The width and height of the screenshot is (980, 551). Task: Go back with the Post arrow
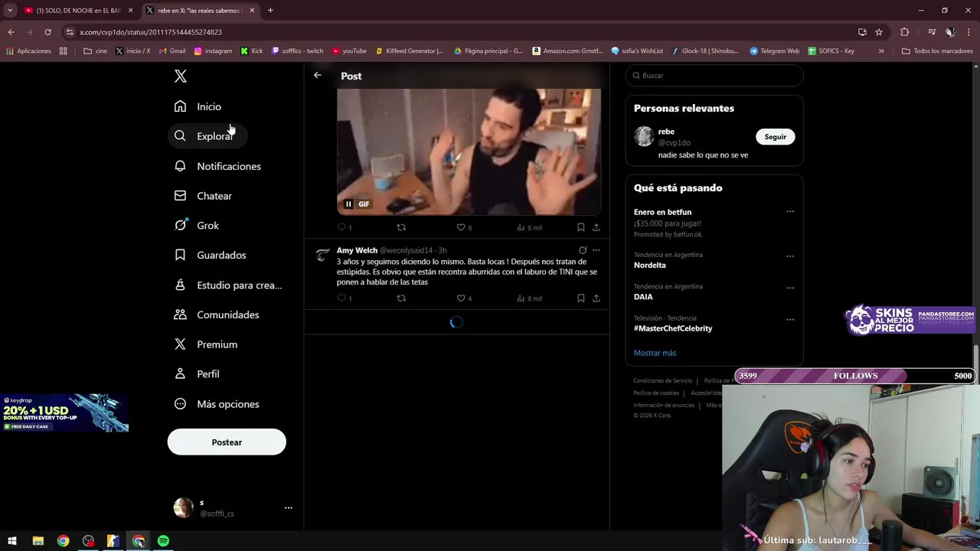pyautogui.click(x=318, y=75)
